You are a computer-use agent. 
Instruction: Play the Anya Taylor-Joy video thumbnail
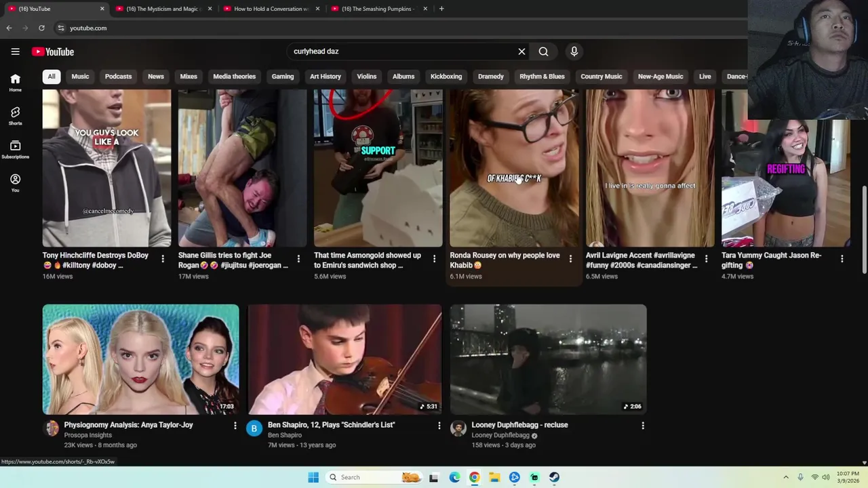point(140,359)
